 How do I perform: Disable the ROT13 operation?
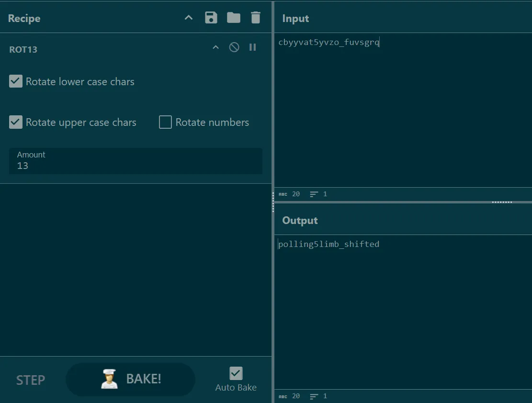pyautogui.click(x=234, y=47)
